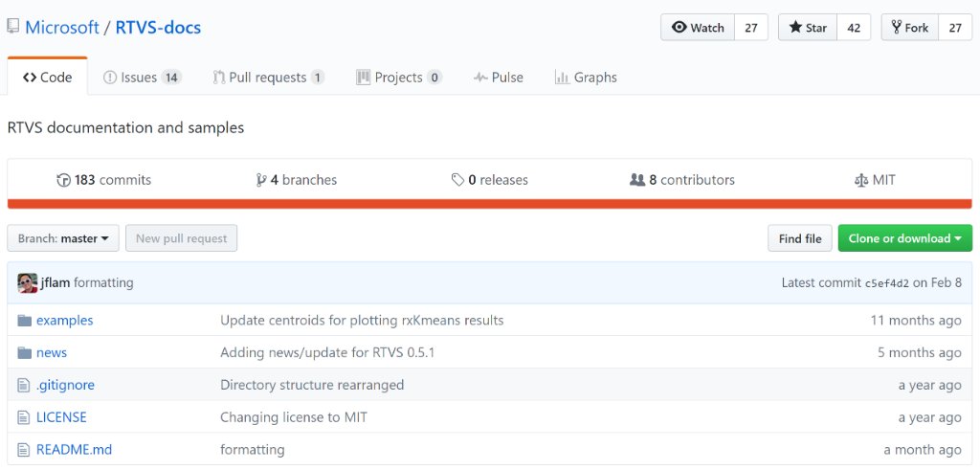980x470 pixels.
Task: Fork the RTVS-docs repository
Action: pyautogui.click(x=910, y=28)
